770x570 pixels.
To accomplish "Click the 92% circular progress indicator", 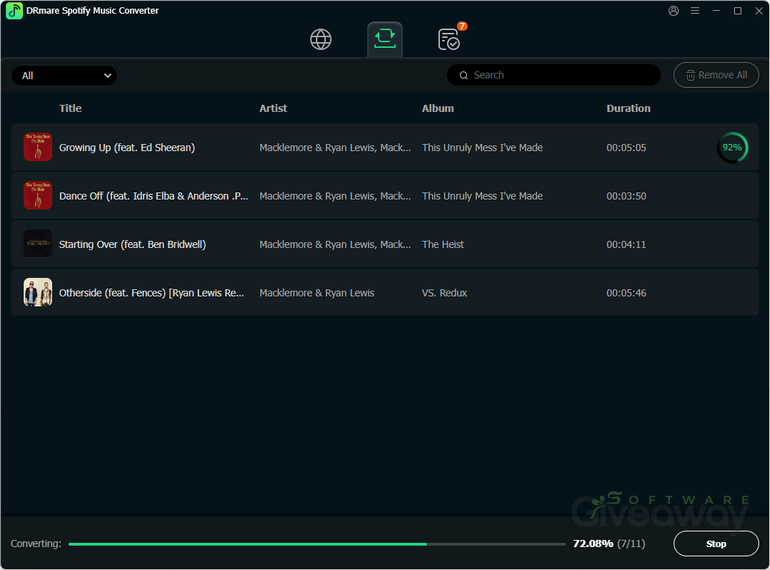I will [732, 147].
